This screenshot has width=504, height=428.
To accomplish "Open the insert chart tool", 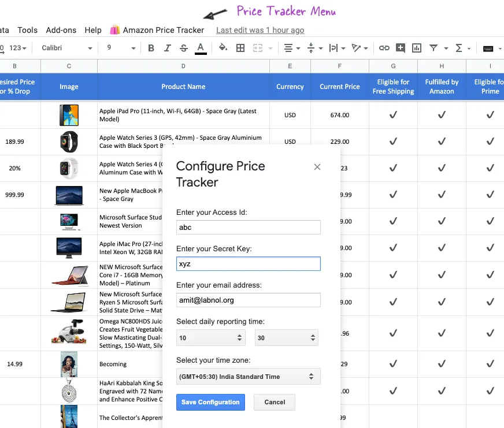I will point(416,49).
